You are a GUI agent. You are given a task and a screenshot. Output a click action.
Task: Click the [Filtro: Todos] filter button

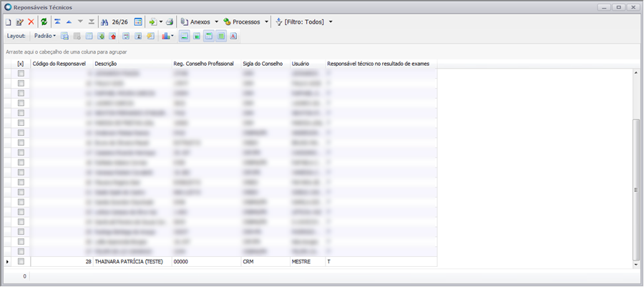click(301, 22)
